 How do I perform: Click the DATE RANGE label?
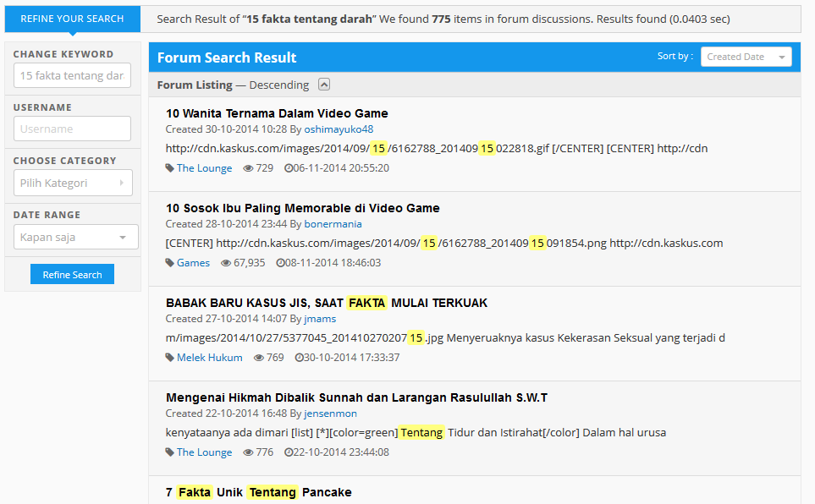point(47,215)
